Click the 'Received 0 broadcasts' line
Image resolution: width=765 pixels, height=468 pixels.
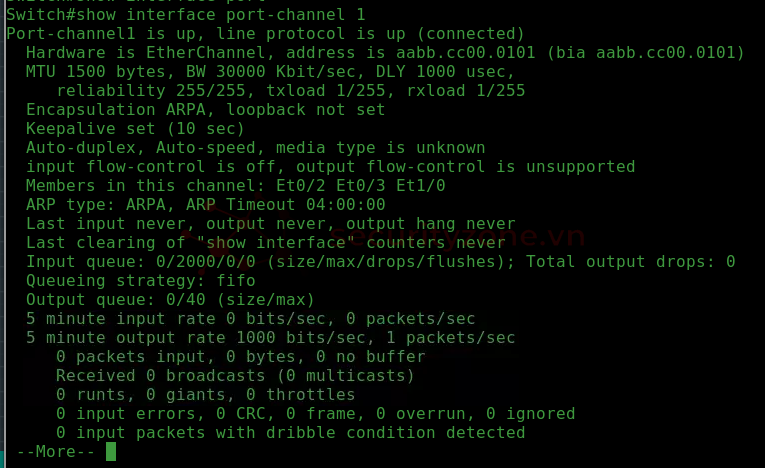[235, 376]
